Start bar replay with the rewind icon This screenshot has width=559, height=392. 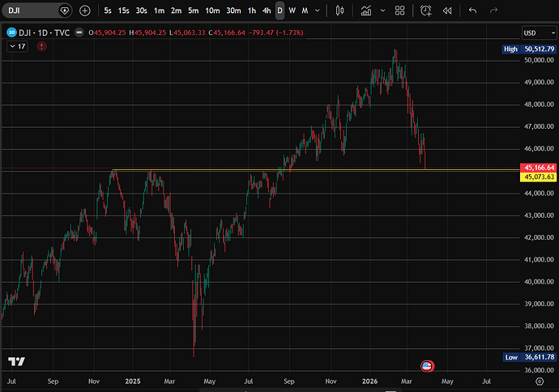pos(447,11)
